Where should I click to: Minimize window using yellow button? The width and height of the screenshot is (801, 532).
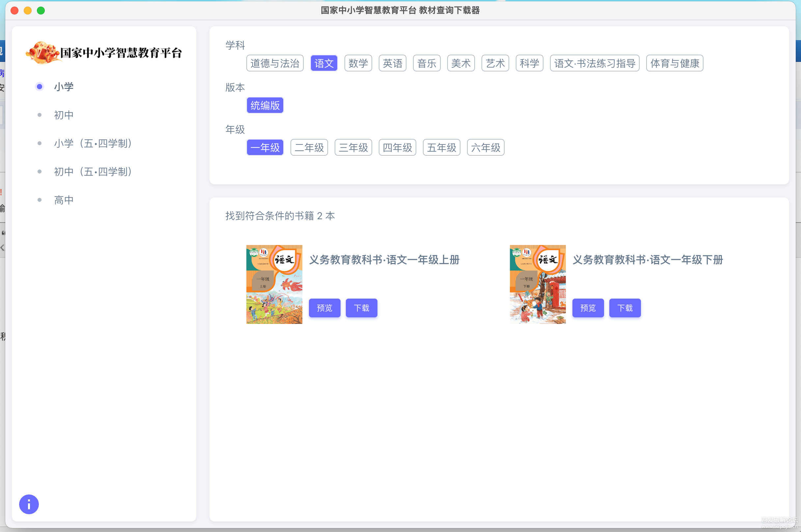28,11
